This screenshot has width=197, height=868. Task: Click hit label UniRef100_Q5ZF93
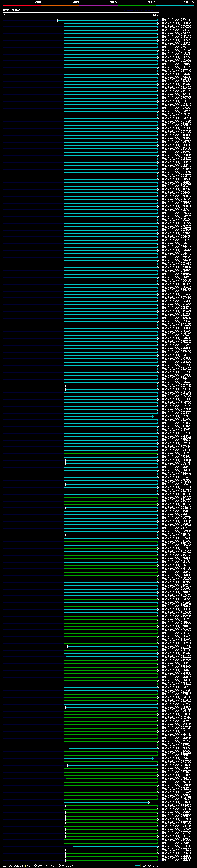[177, 846]
